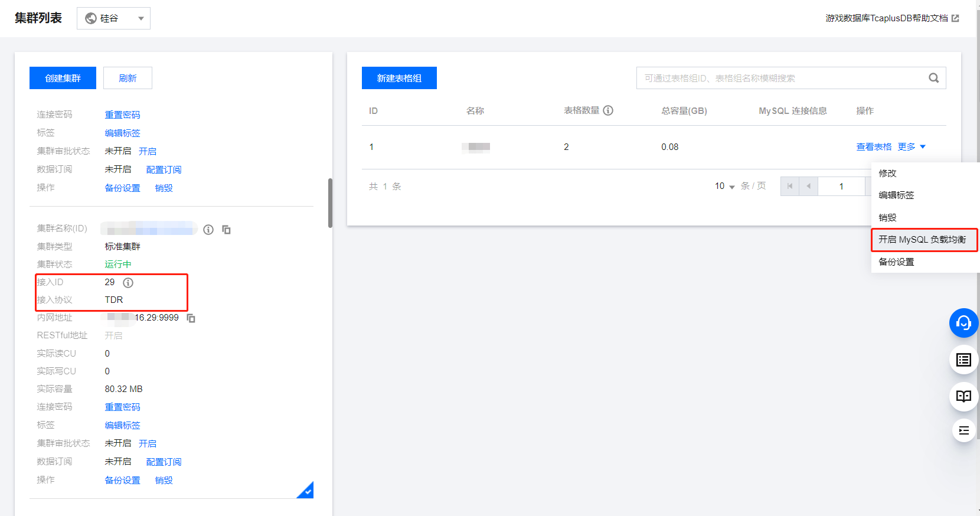Open the TcaplusDB help documentation link
The image size is (980, 516).
(891, 18)
